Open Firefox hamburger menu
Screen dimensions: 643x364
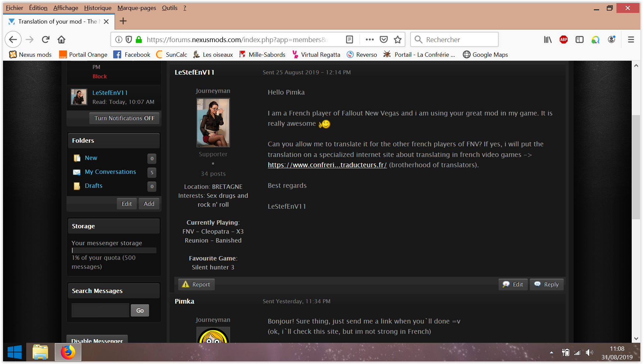[x=631, y=40]
